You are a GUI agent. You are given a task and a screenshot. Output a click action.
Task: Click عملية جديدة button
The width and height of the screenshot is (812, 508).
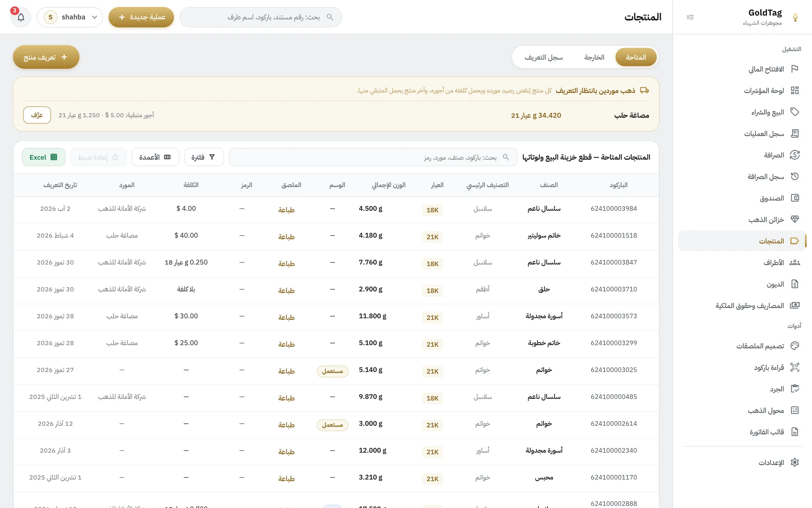pyautogui.click(x=141, y=17)
